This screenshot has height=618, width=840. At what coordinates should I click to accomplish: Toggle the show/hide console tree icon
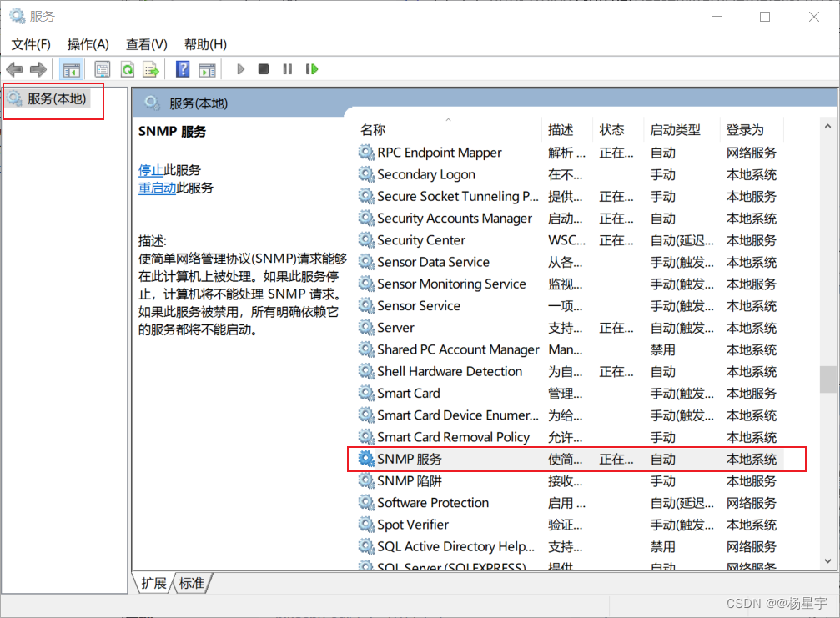pos(71,69)
